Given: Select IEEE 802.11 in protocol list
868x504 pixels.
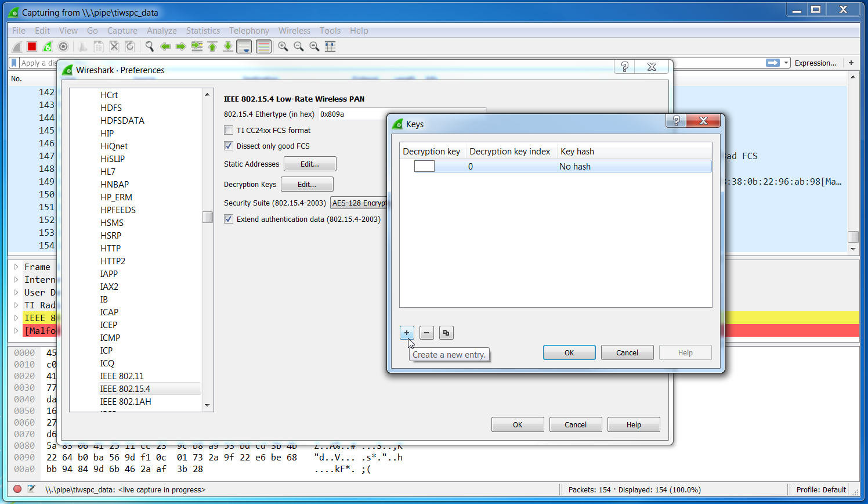Looking at the screenshot, I should click(x=122, y=376).
